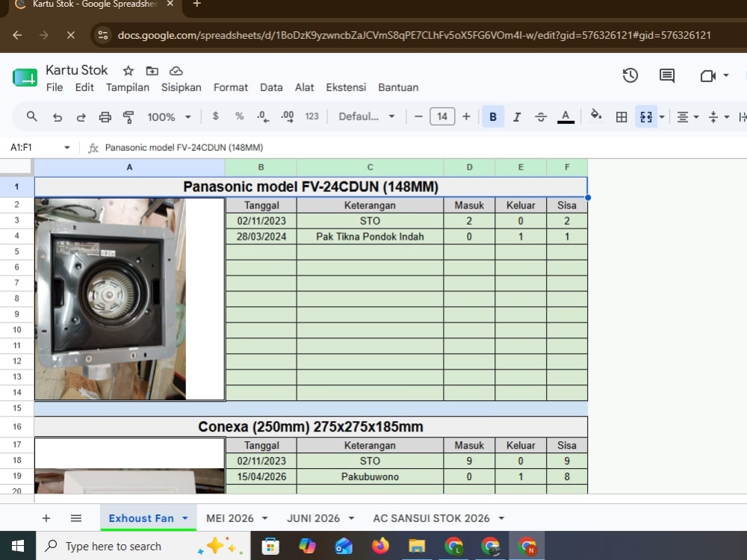Start a Meet call camera icon
Image resolution: width=747 pixels, height=560 pixels.
708,75
